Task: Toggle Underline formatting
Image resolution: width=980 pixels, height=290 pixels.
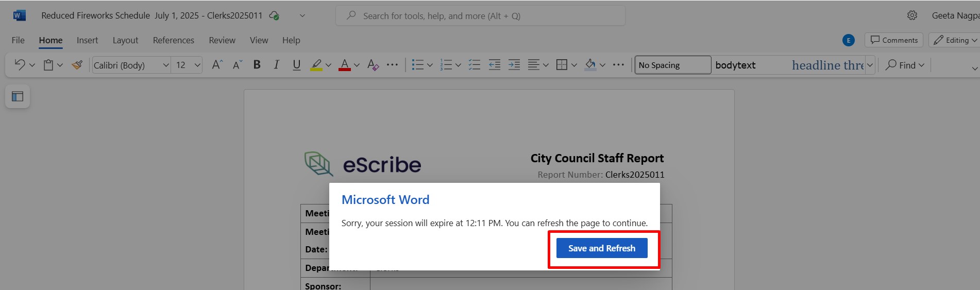Action: [x=296, y=65]
